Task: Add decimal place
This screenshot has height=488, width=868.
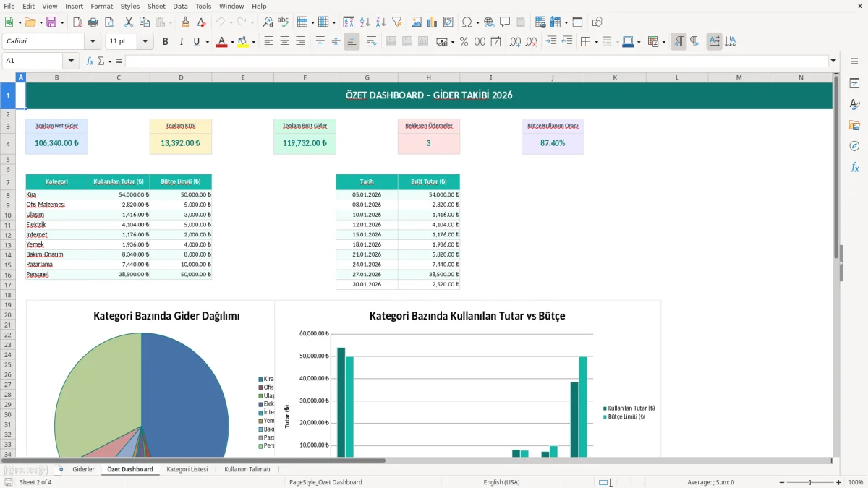Action: [x=515, y=42]
